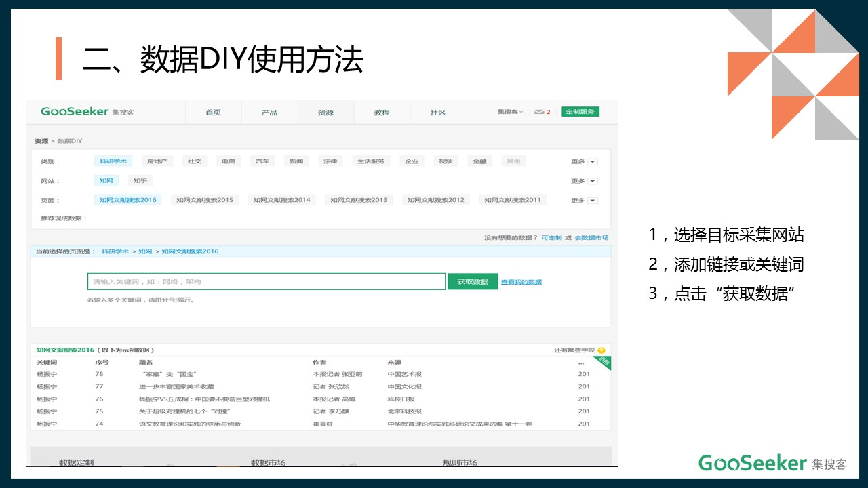Select the 房地产 category

(x=157, y=161)
